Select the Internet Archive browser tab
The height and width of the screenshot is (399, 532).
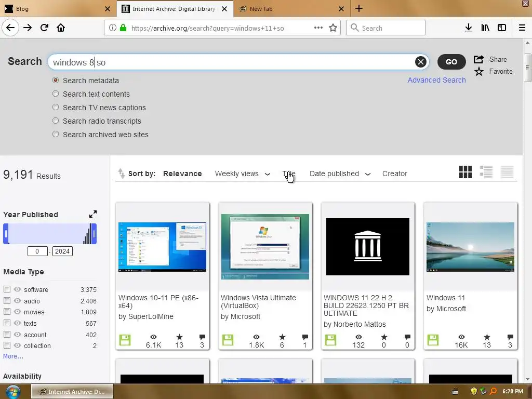tap(175, 9)
